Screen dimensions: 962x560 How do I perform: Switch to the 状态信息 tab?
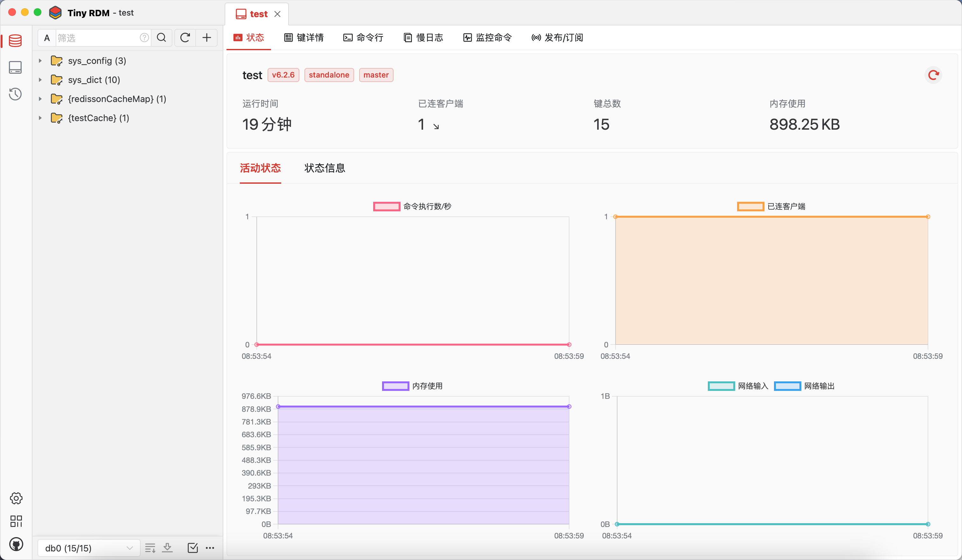click(x=324, y=168)
